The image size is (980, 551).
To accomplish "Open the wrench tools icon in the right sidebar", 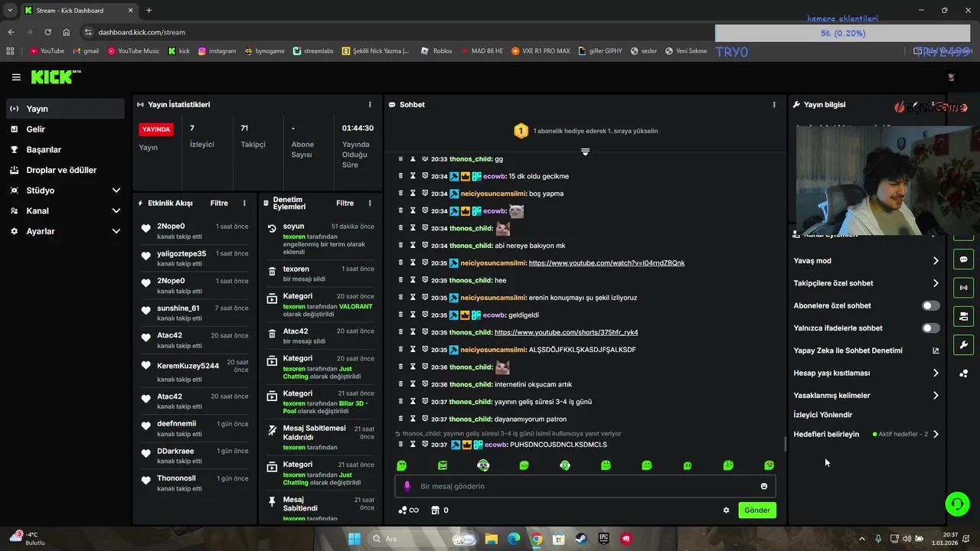I will (x=963, y=344).
